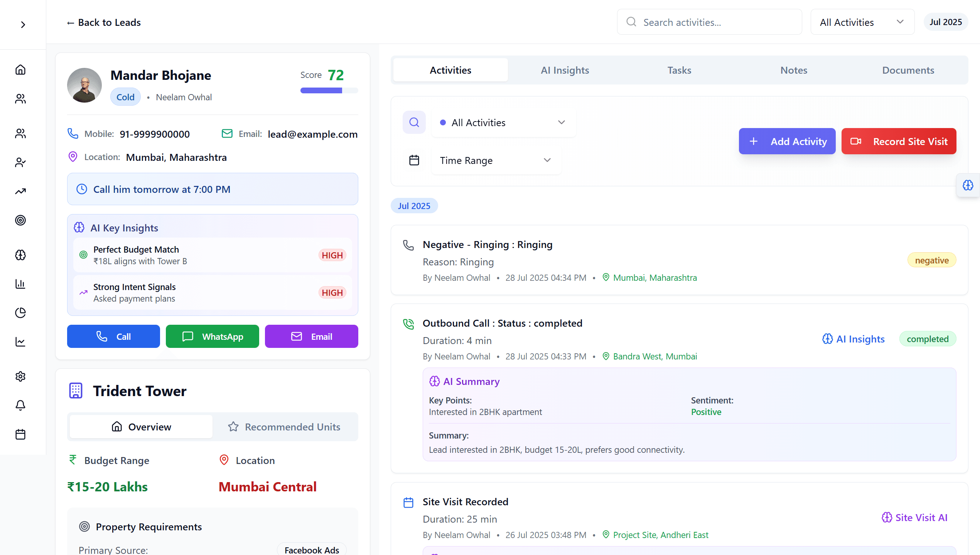The width and height of the screenshot is (980, 555).
Task: Open All Activities filter with blue dot
Action: tap(503, 123)
